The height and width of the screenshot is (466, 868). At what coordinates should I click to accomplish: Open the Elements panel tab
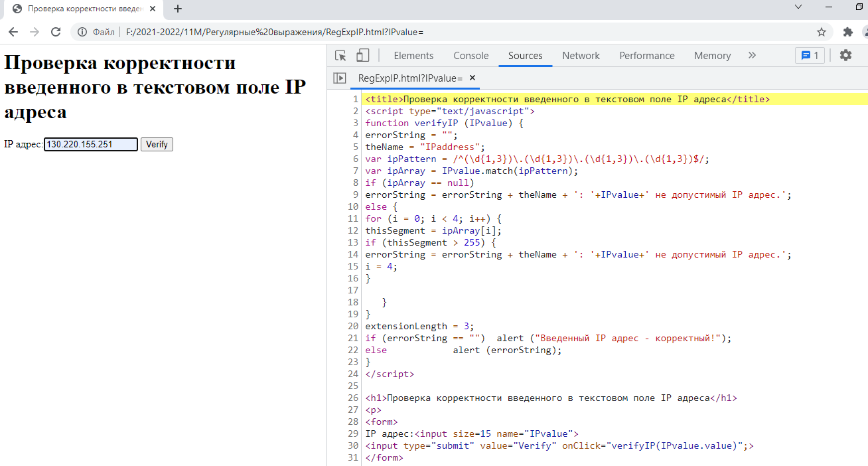click(413, 56)
